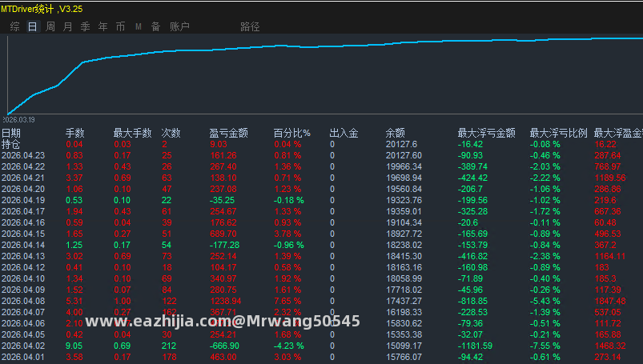Click the 19966.34 balance cell
643x364 pixels.
point(404,166)
